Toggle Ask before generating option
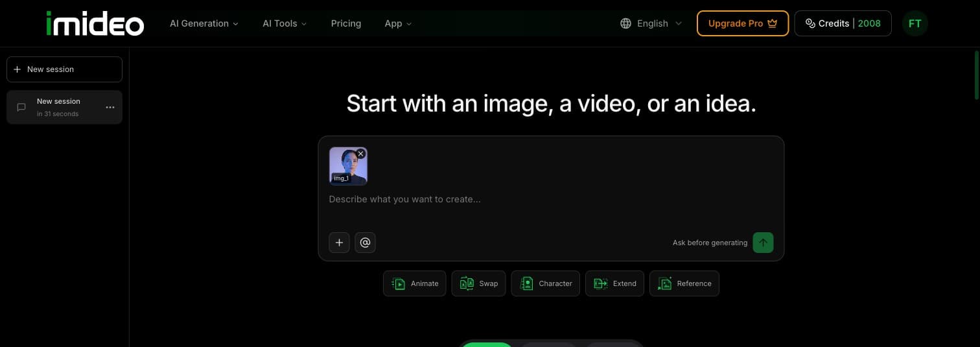This screenshot has height=347, width=980. point(710,243)
